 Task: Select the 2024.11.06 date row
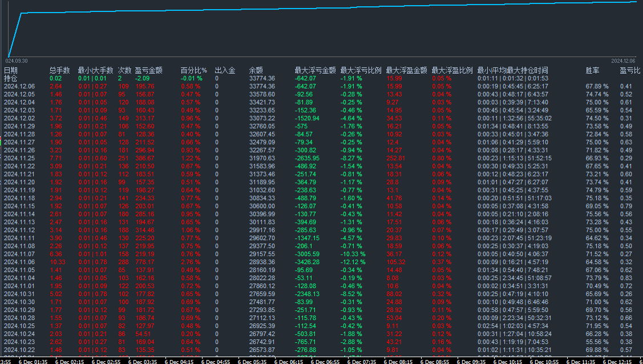(19, 262)
